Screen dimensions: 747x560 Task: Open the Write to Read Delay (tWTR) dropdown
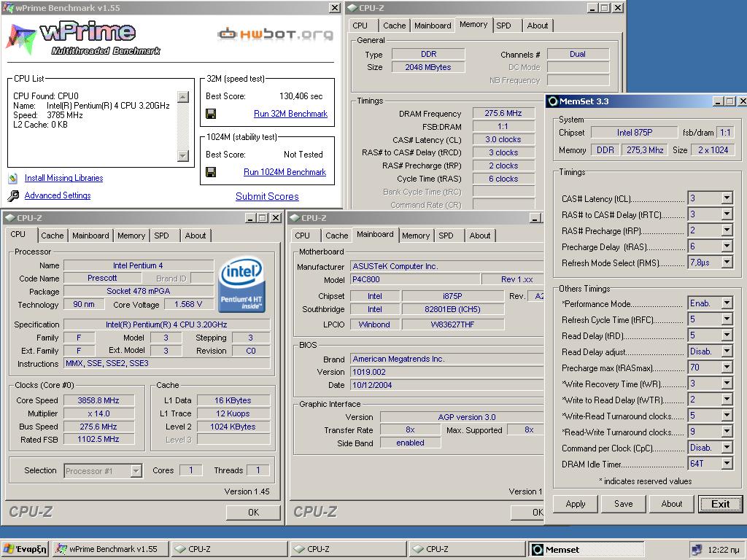[727, 400]
